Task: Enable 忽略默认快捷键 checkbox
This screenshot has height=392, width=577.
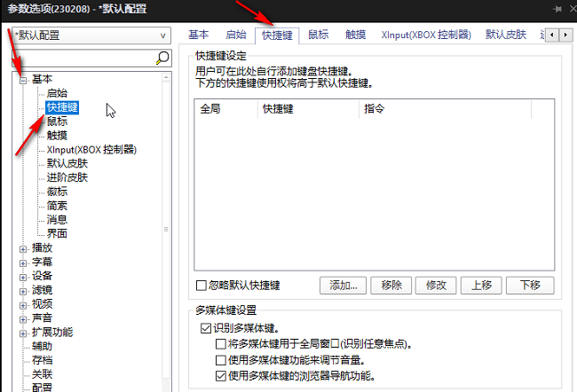Action: (202, 286)
